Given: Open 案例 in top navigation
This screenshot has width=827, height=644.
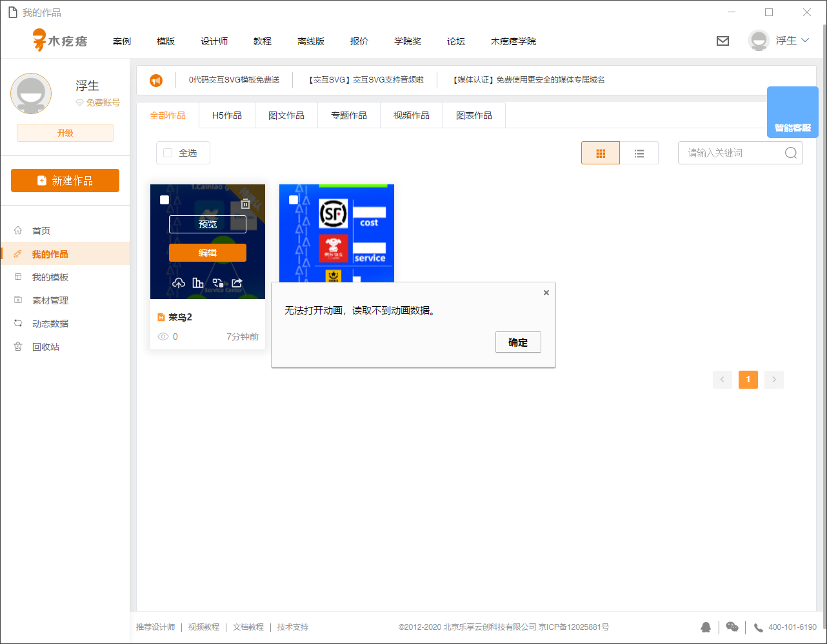Looking at the screenshot, I should click(x=122, y=41).
